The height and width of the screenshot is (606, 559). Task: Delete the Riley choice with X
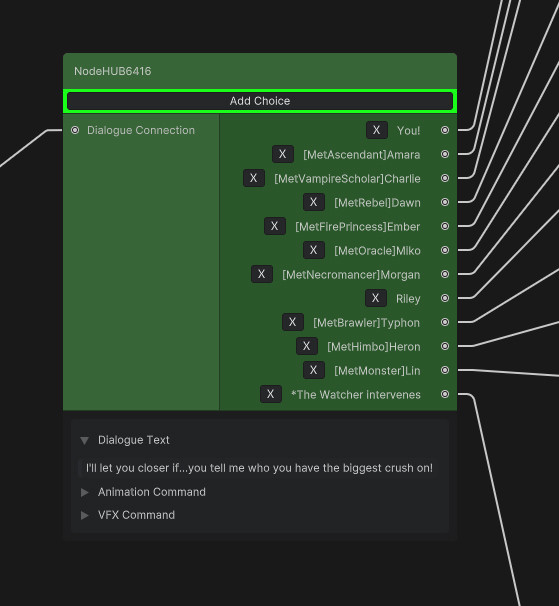point(376,298)
